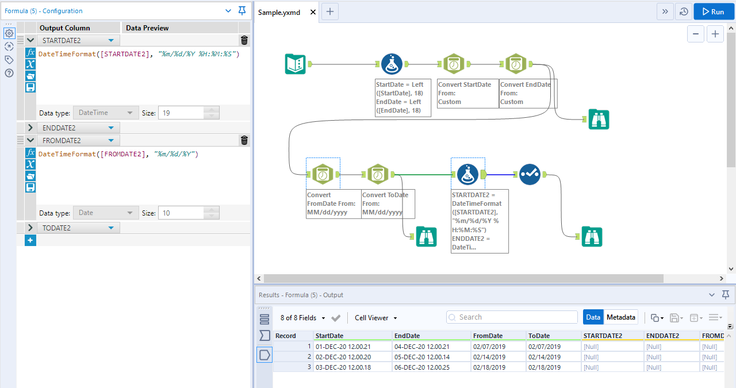The width and height of the screenshot is (736, 388).
Task: Open columns and constants (X) for FROMDATE2
Action: [31, 164]
